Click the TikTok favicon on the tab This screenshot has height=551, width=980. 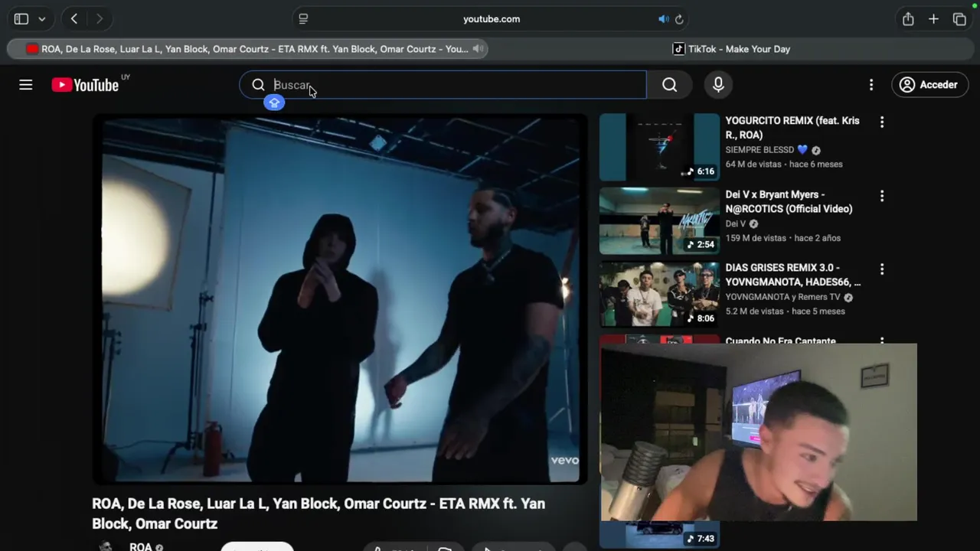point(678,49)
